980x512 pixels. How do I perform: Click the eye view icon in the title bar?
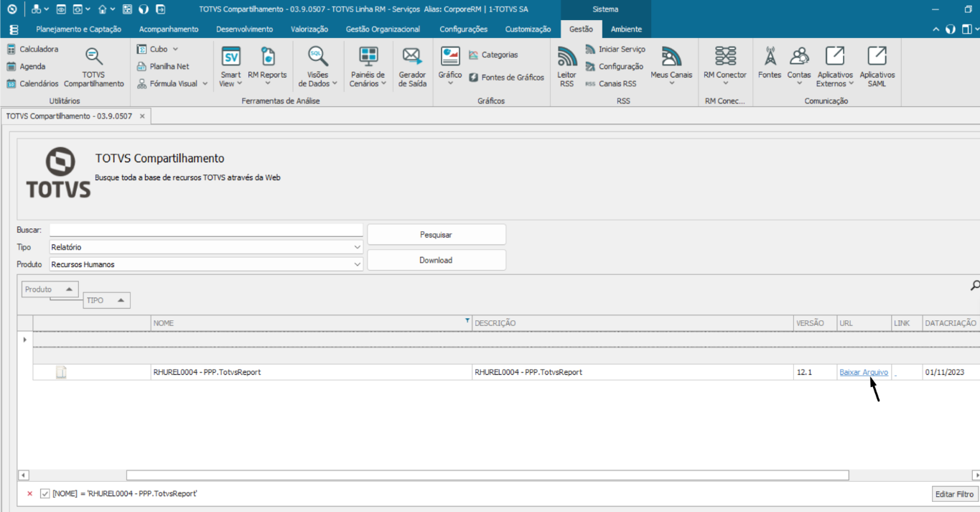(61, 9)
